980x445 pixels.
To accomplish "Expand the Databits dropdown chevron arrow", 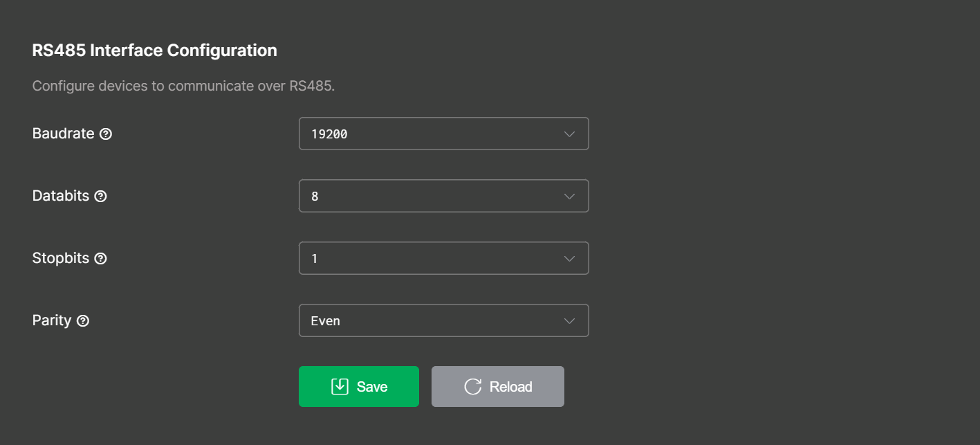I will pyautogui.click(x=569, y=196).
